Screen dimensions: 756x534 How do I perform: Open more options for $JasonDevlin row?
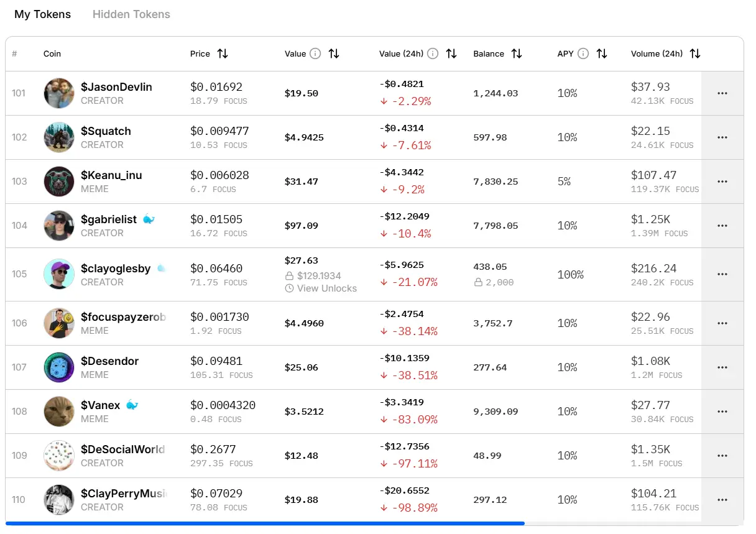[722, 93]
